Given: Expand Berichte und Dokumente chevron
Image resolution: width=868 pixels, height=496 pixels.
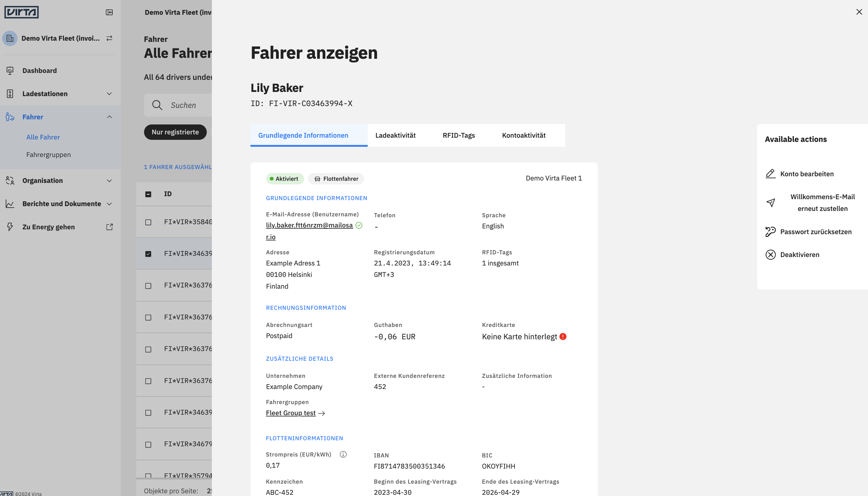Looking at the screenshot, I should point(109,204).
